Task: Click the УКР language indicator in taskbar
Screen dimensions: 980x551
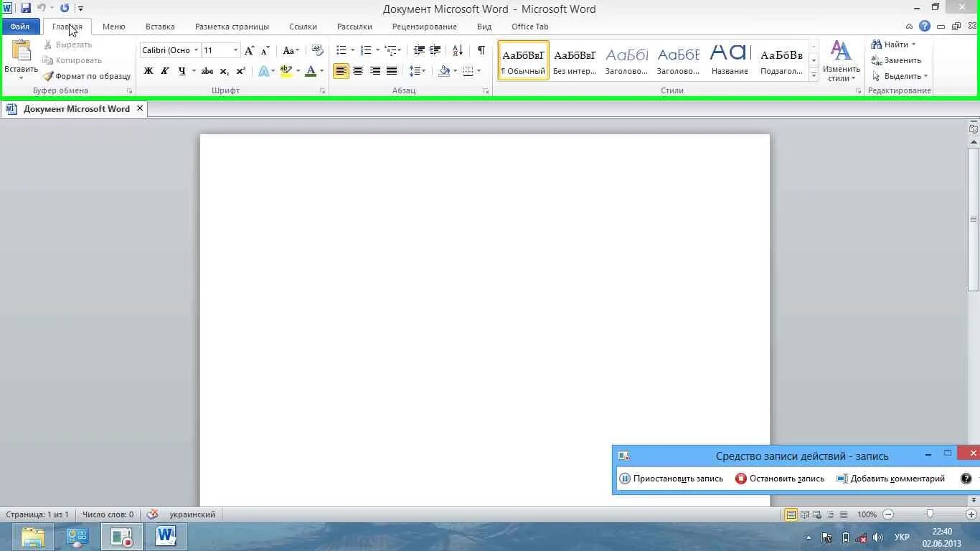Action: point(902,537)
